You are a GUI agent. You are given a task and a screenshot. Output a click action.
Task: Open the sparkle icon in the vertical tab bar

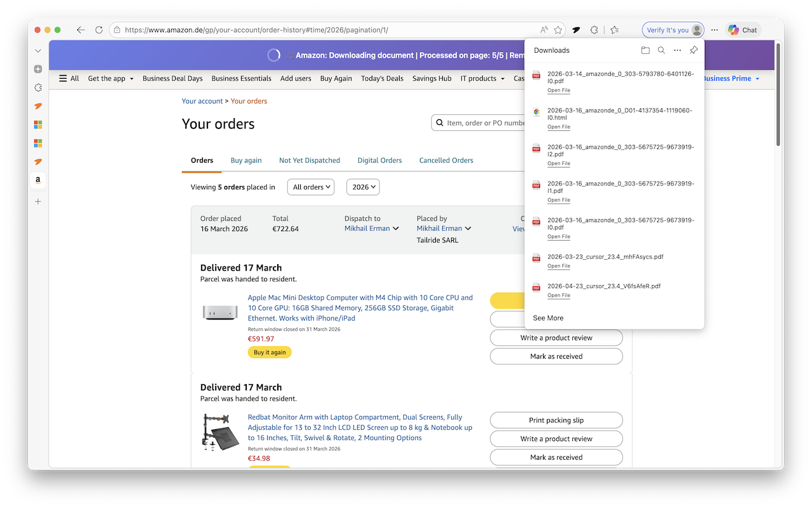[38, 69]
